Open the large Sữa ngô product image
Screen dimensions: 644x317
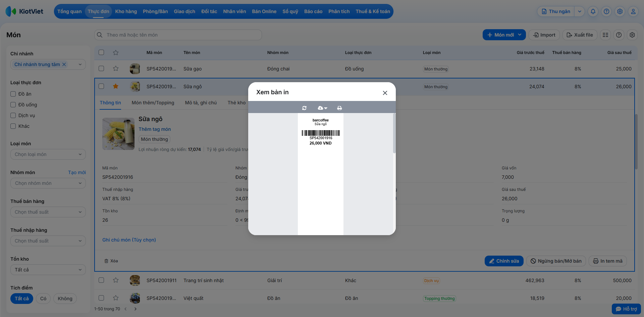coord(118,134)
